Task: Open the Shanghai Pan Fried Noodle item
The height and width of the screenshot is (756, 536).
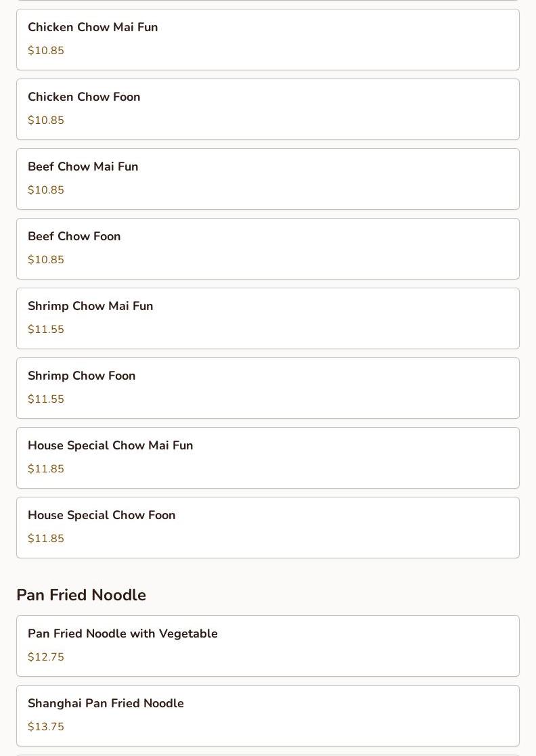Action: pos(106,704)
